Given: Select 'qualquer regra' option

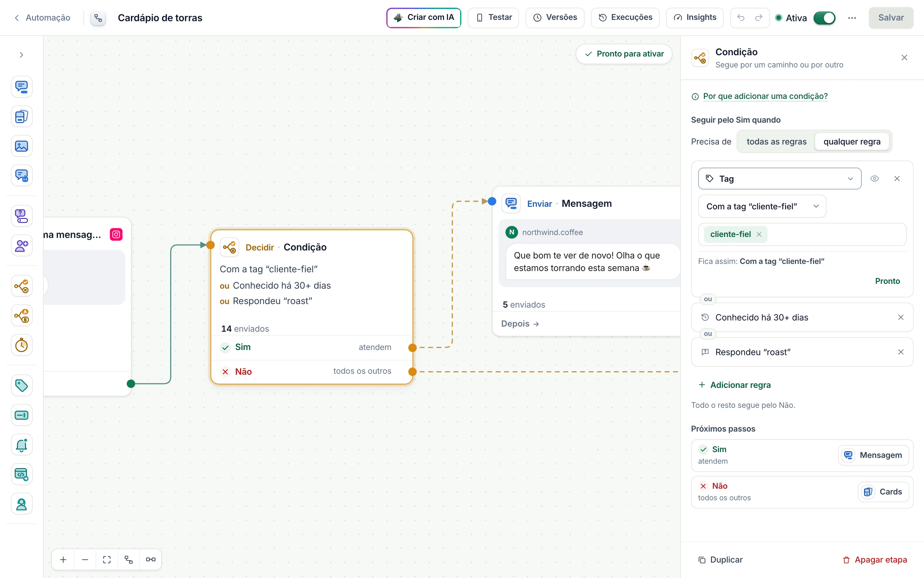Looking at the screenshot, I should (852, 141).
